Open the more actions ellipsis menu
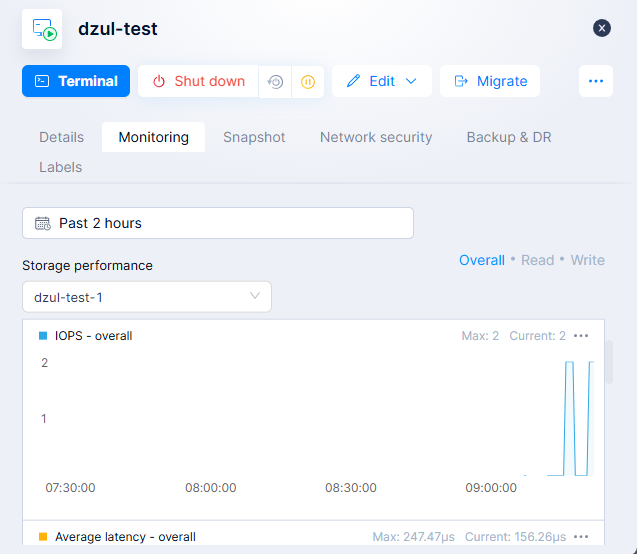This screenshot has width=637, height=554. point(596,81)
